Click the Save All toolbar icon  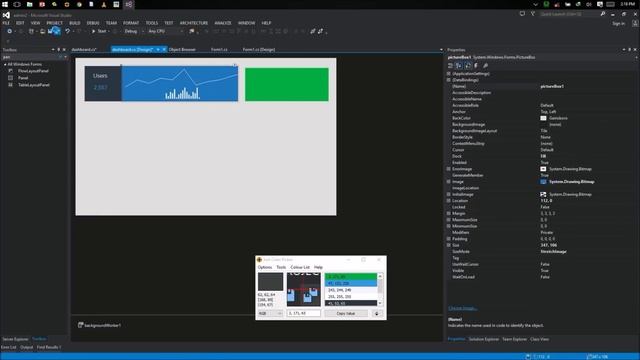(57, 31)
